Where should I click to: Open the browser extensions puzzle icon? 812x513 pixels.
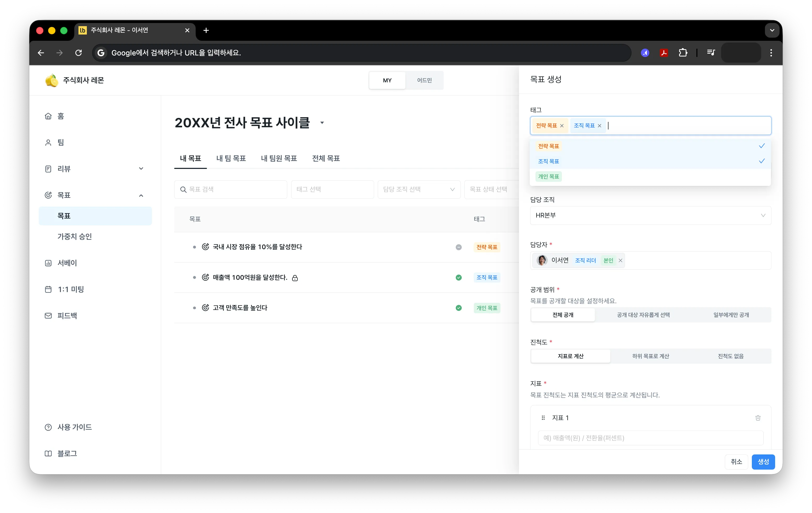683,53
